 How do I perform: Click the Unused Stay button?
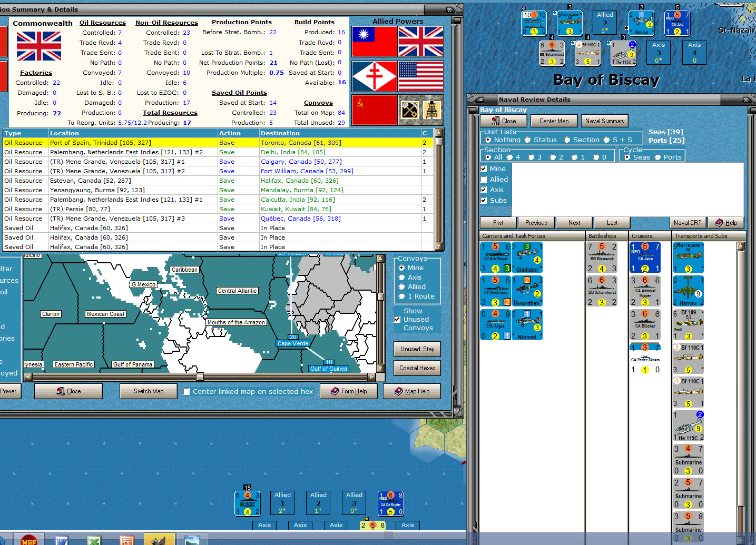click(x=417, y=349)
